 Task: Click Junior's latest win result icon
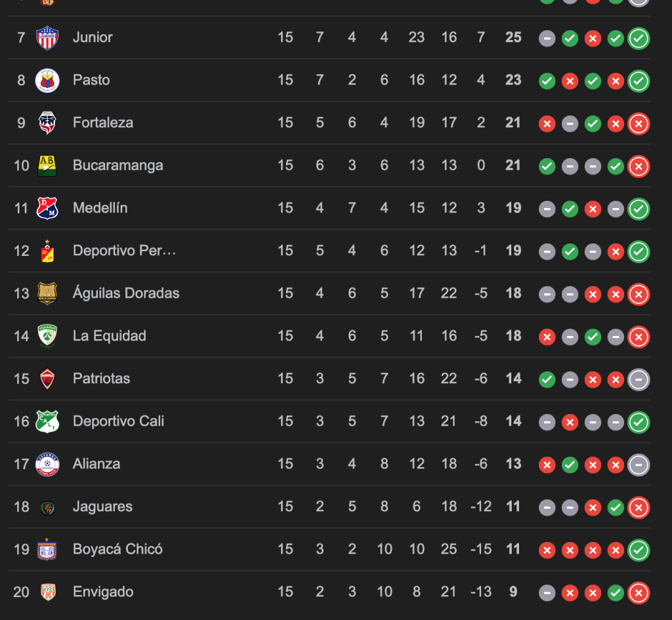click(639, 38)
